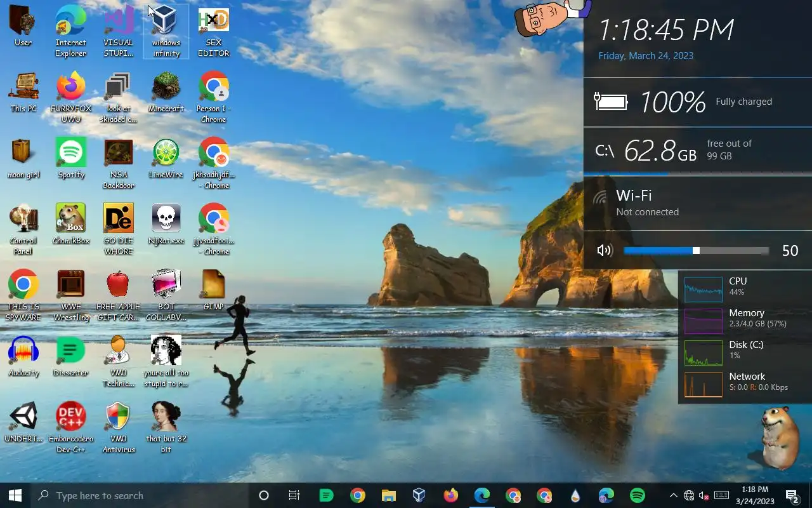Show hidden icons tray chevron

point(673,495)
